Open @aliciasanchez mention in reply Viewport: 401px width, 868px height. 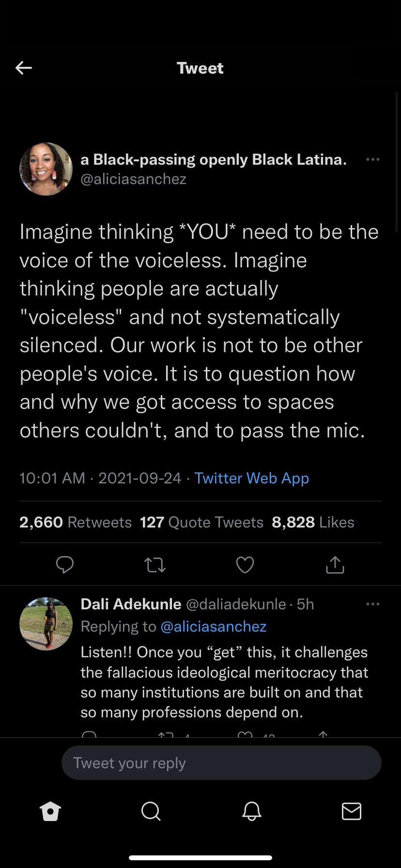[x=213, y=626]
